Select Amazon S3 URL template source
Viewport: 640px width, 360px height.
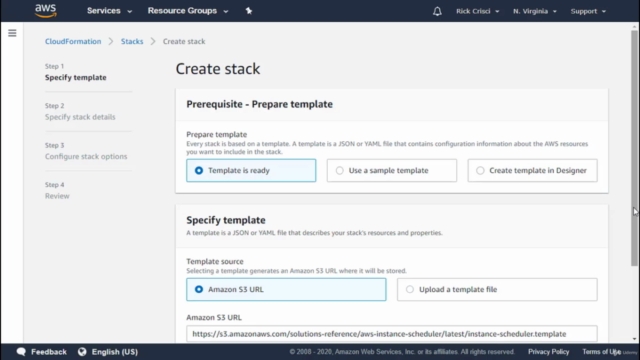click(x=286, y=289)
